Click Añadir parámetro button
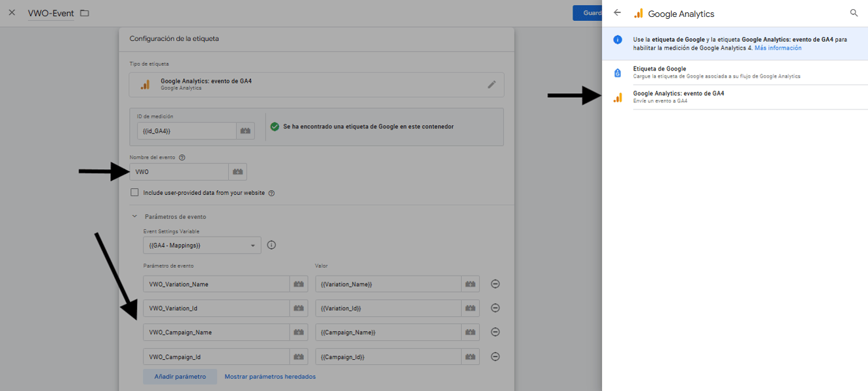Screen dimensions: 868x391 [x=180, y=377]
